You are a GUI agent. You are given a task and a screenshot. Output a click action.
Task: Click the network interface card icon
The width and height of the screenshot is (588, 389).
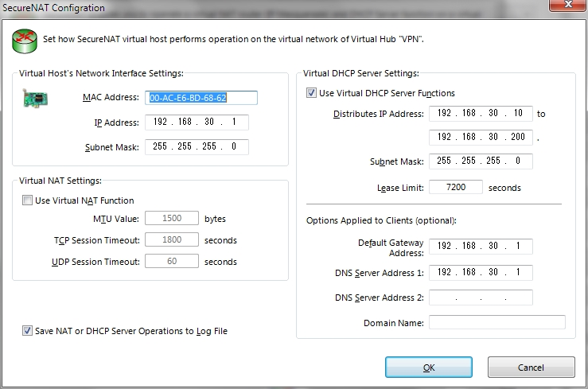coord(35,99)
